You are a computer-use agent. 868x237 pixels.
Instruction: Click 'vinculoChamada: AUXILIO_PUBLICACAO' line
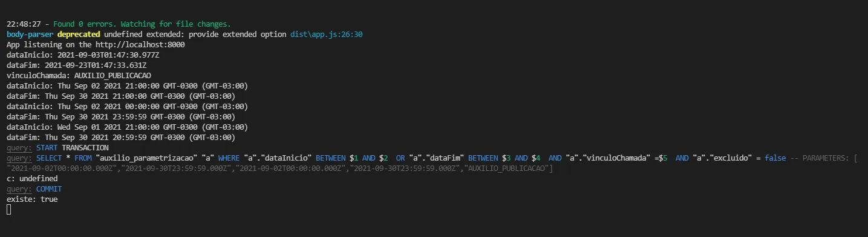click(x=79, y=76)
